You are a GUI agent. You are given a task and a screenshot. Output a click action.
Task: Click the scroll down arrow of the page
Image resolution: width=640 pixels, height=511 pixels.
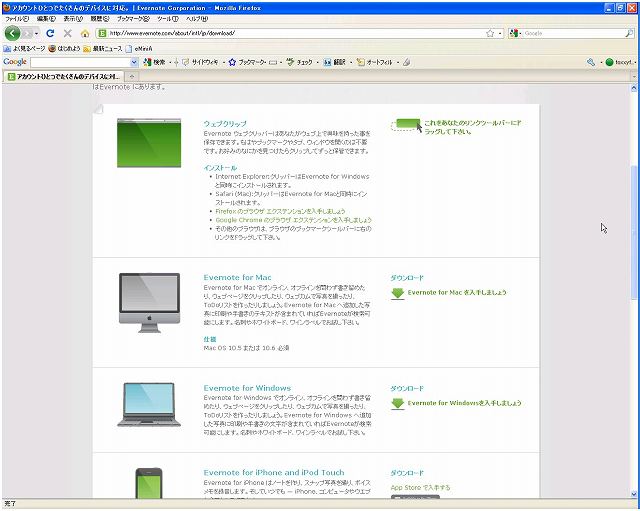[634, 494]
